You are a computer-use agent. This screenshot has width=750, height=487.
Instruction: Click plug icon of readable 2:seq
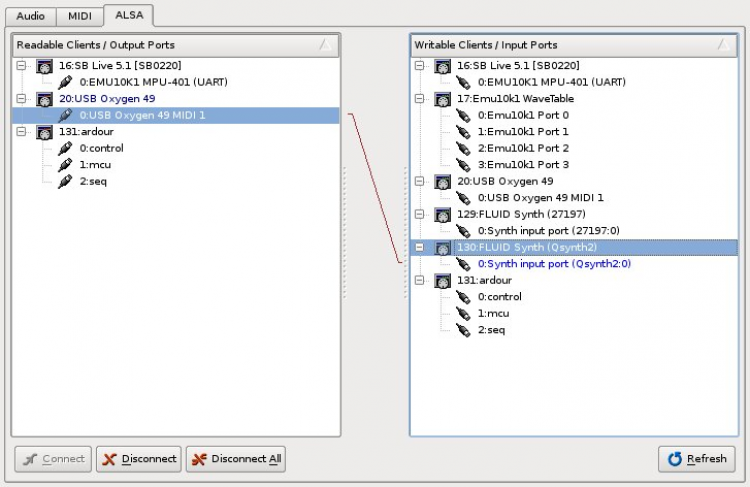tap(65, 181)
